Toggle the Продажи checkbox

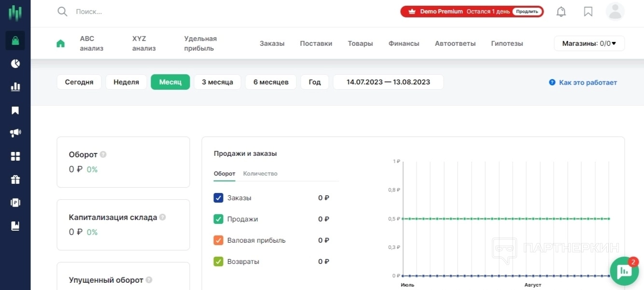218,219
